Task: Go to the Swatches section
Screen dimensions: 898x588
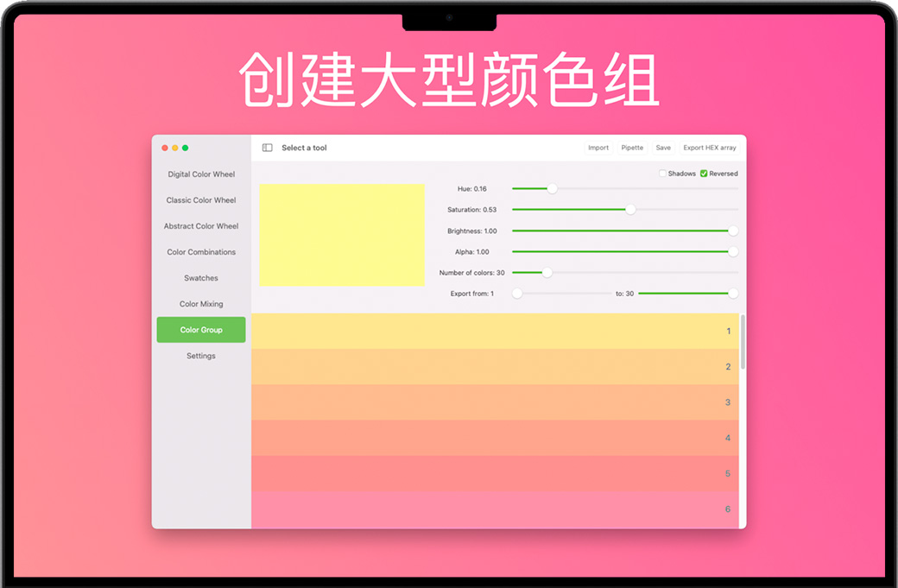Action: coord(201,278)
